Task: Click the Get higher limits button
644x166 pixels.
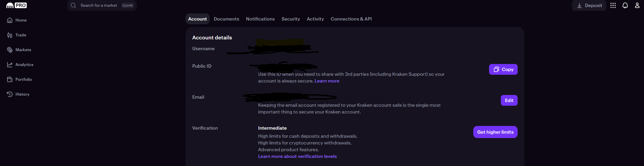Action: click(x=495, y=132)
